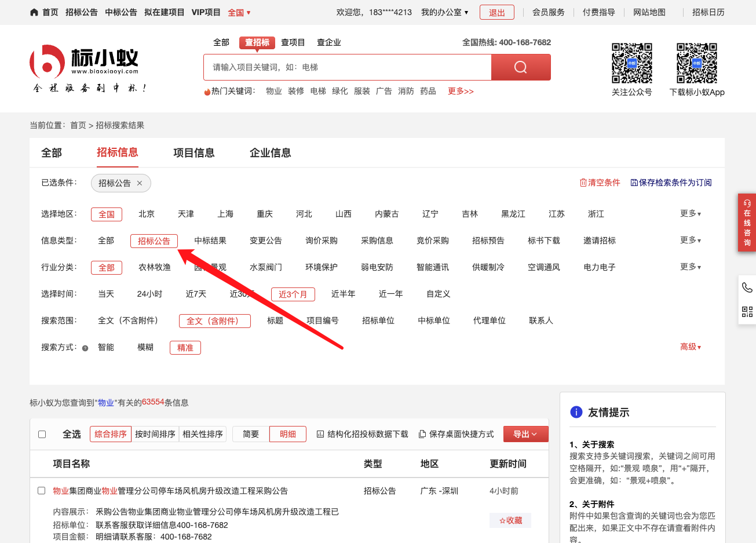The height and width of the screenshot is (543, 756).
Task: Select the 模糊 search mode
Action: tap(145, 347)
